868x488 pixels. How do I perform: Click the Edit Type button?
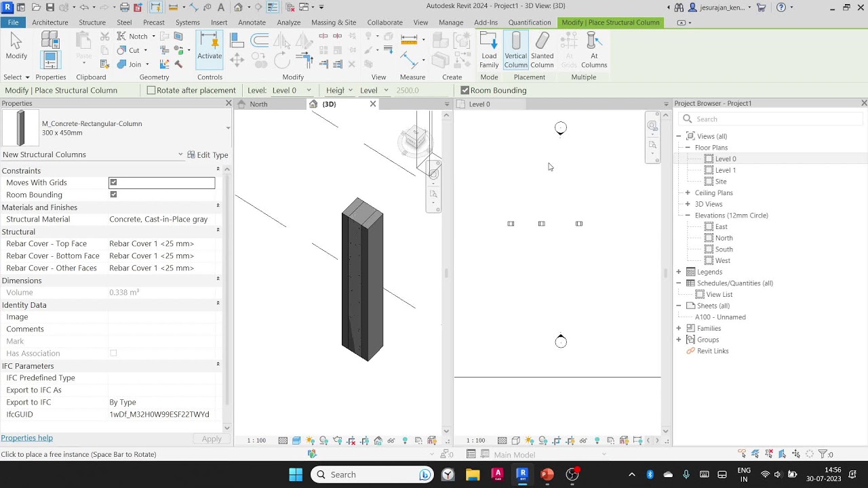[x=208, y=155]
